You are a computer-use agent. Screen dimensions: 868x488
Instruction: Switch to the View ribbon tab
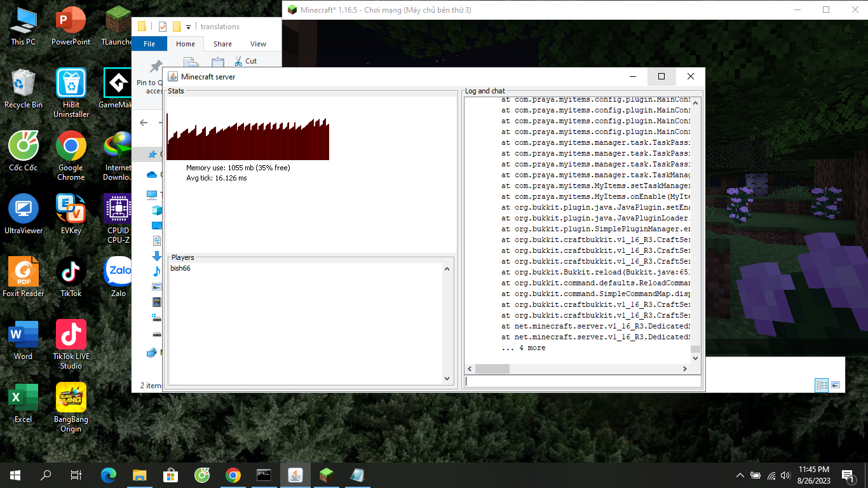258,44
